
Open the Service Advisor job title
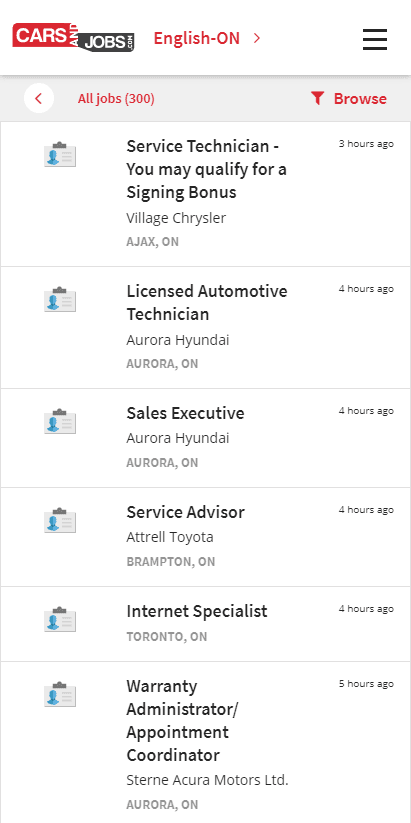click(x=185, y=512)
